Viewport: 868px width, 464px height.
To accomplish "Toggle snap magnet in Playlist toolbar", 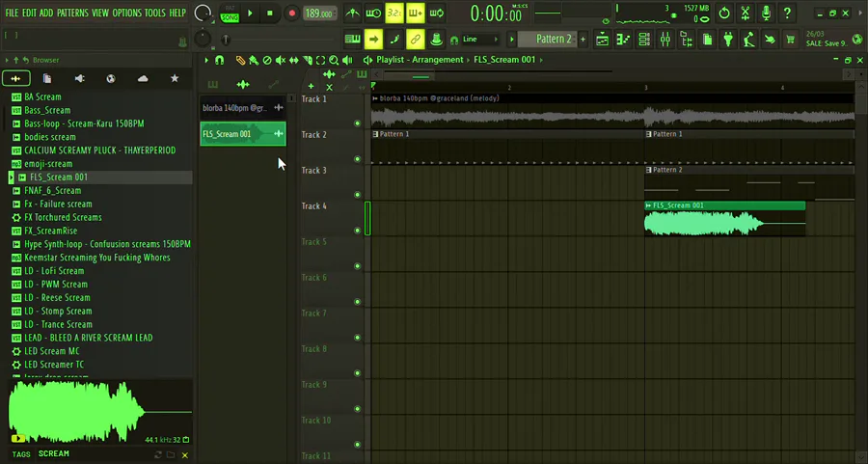I will [x=219, y=61].
